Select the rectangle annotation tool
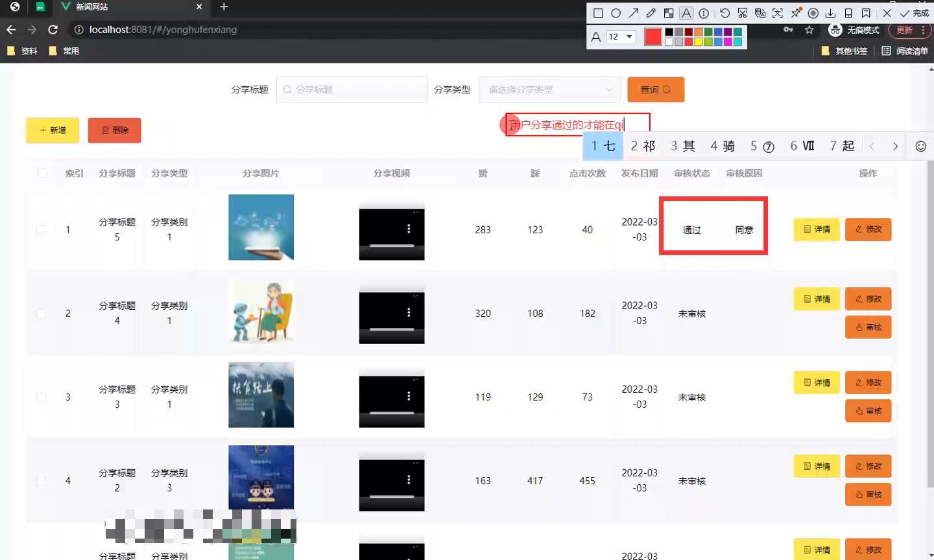Image resolution: width=934 pixels, height=560 pixels. point(598,13)
